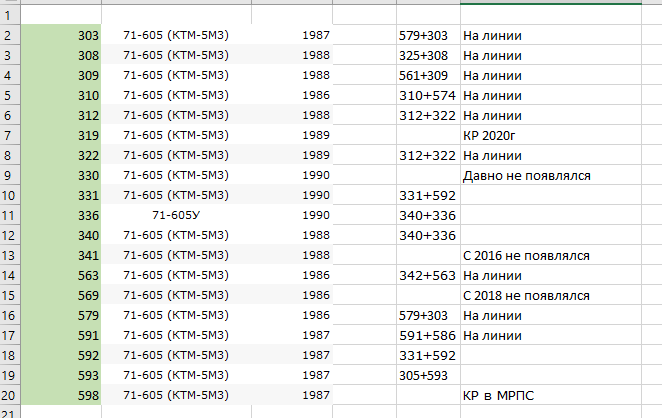
Task: Click row header number 5
Action: [9, 95]
